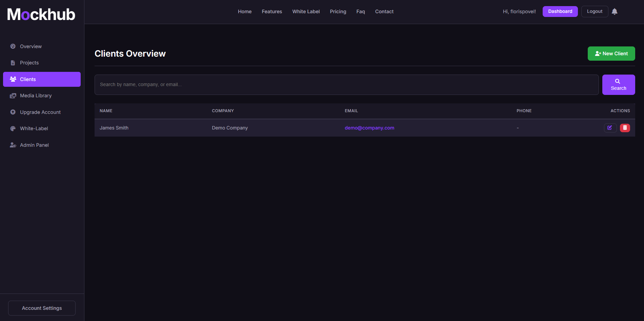
Task: Click the Upgrade Account arrow icon
Action: pyautogui.click(x=13, y=112)
